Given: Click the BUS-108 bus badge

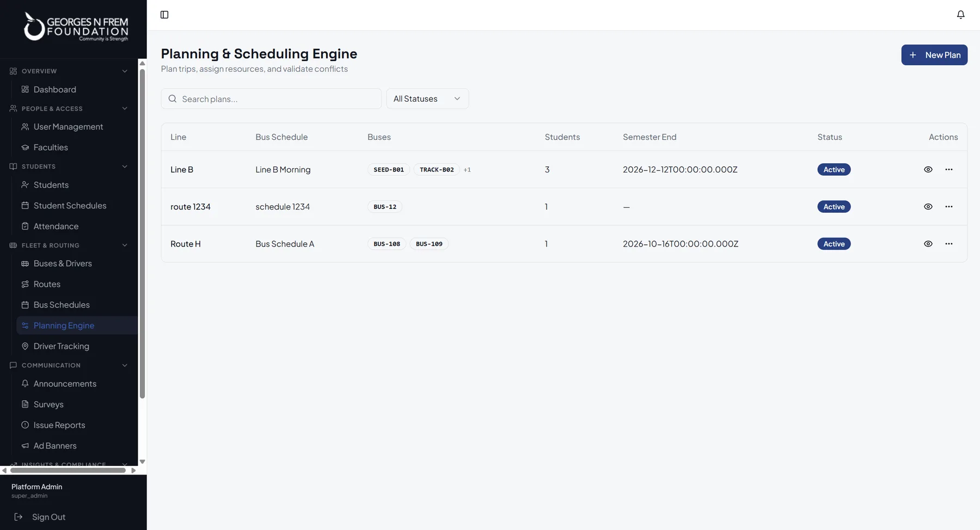Looking at the screenshot, I should (387, 244).
